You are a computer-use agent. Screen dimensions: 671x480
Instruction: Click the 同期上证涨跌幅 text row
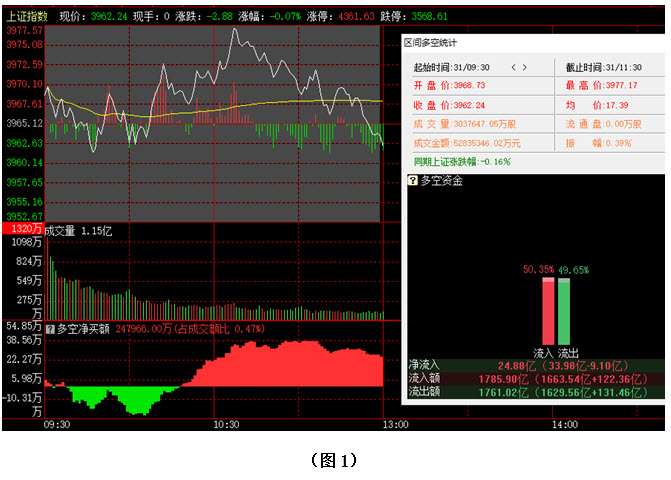tap(461, 160)
